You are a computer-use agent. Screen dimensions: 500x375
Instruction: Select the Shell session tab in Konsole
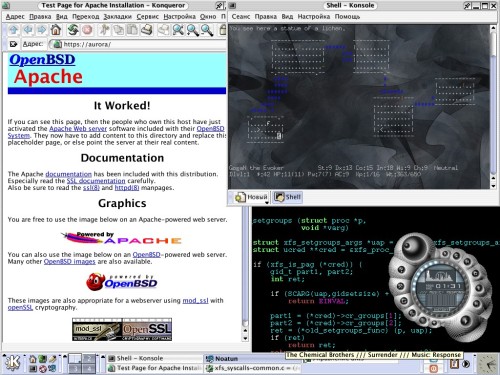tap(288, 197)
